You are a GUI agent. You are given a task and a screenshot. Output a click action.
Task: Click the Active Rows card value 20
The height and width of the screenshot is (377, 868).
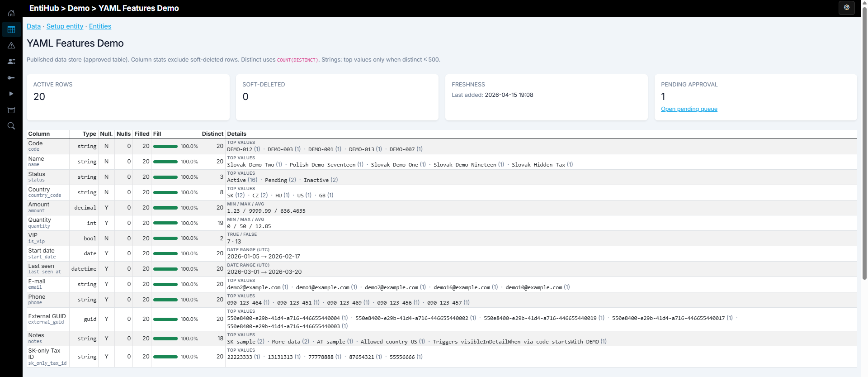[x=39, y=97]
